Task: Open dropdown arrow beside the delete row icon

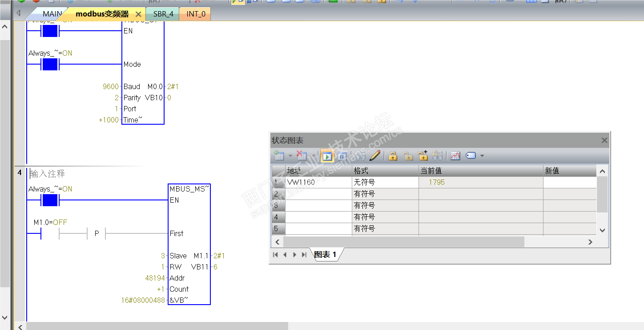Action: pyautogui.click(x=313, y=156)
